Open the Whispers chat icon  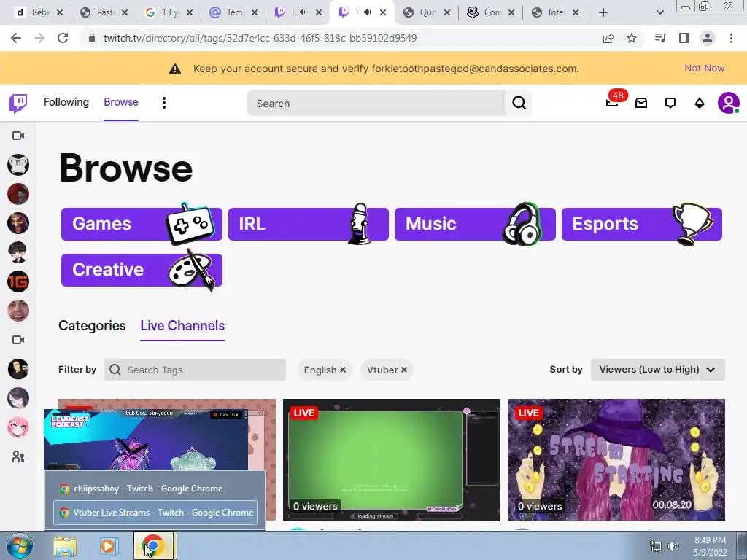point(670,103)
